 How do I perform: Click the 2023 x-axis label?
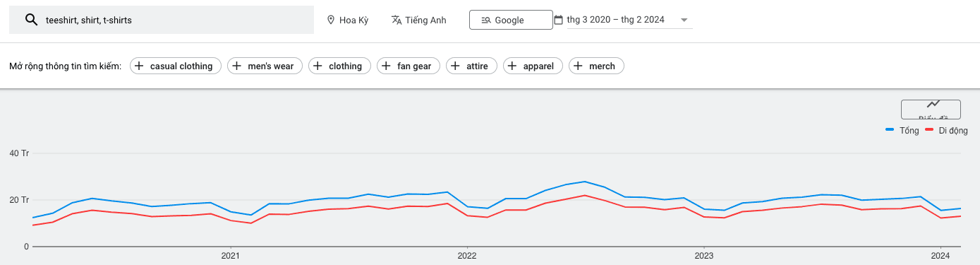704,255
